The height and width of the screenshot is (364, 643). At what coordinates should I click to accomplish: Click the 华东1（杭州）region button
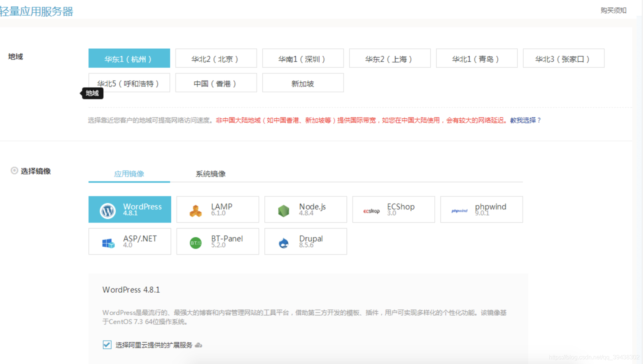coord(129,58)
